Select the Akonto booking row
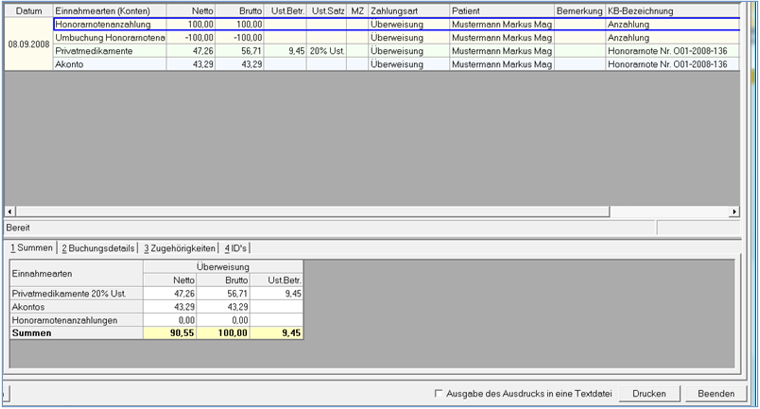This screenshot has width=760, height=409. click(396, 64)
